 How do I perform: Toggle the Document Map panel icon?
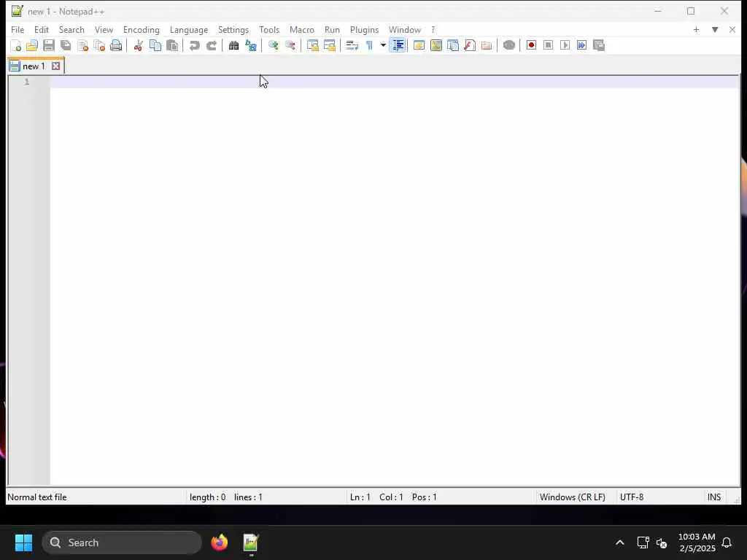(436, 45)
